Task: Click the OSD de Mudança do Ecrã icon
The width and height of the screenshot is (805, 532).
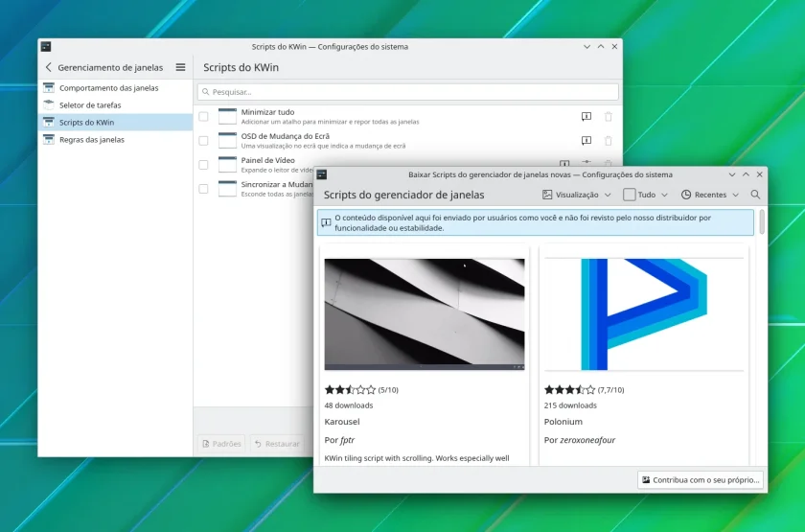Action: [x=227, y=141]
